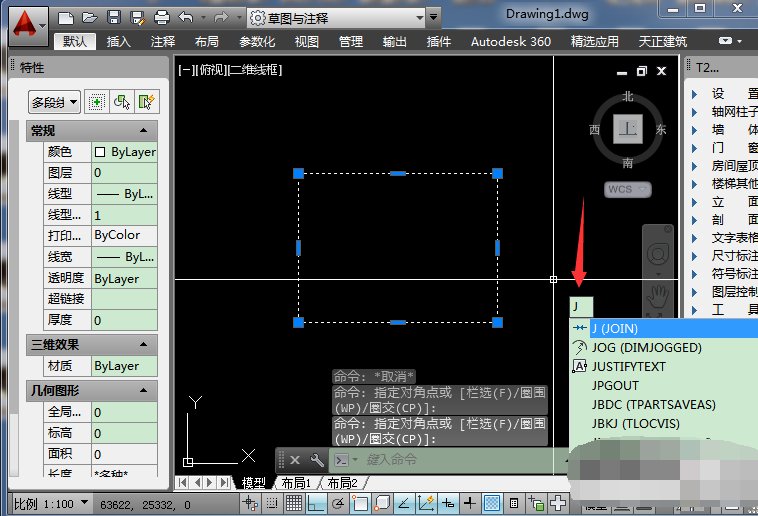Click the ViewCube top face

(628, 128)
